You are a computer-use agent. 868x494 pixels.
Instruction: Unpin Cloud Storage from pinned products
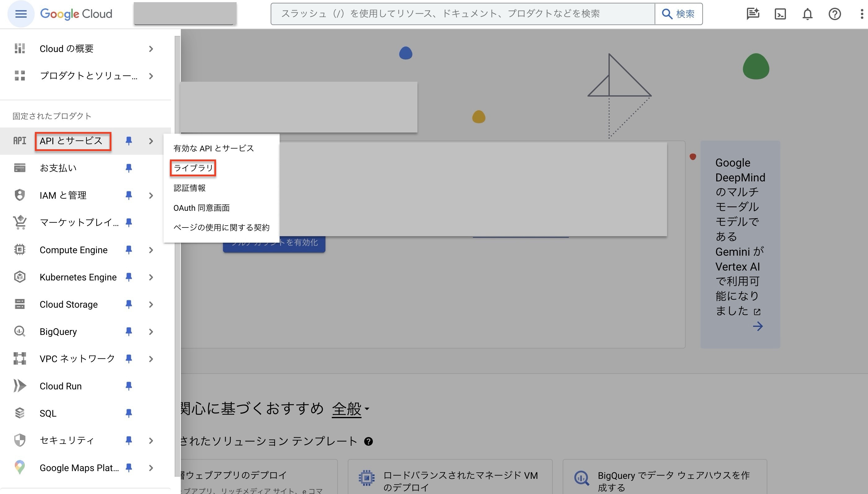point(129,304)
